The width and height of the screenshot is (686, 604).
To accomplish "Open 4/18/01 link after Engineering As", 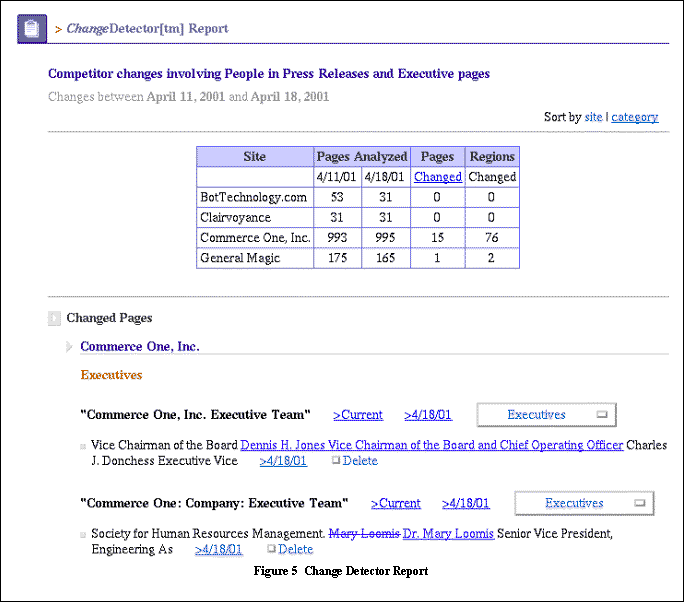I will point(218,549).
